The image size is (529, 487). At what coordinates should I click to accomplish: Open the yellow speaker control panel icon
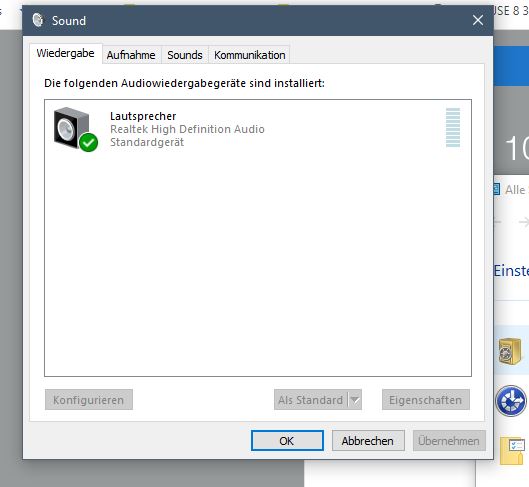click(x=510, y=351)
